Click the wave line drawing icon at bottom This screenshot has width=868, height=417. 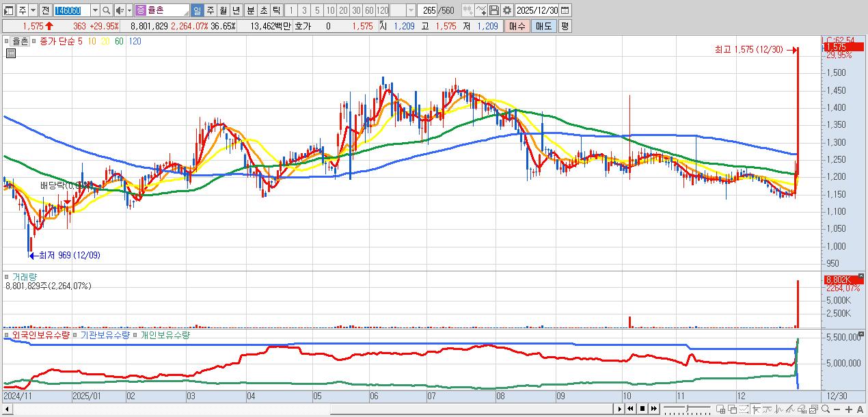pyautogui.click(x=779, y=409)
